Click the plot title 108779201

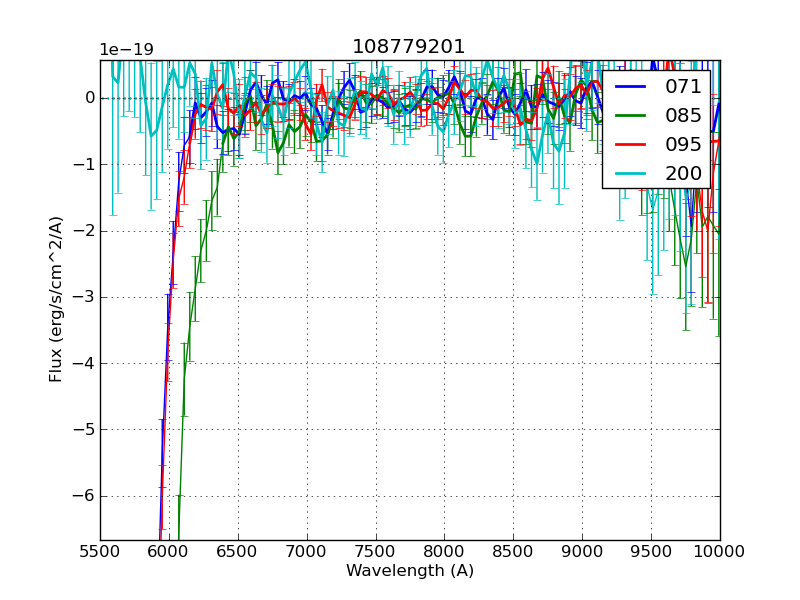pos(408,45)
